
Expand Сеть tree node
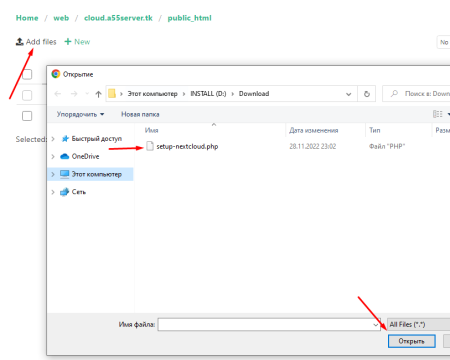53,192
